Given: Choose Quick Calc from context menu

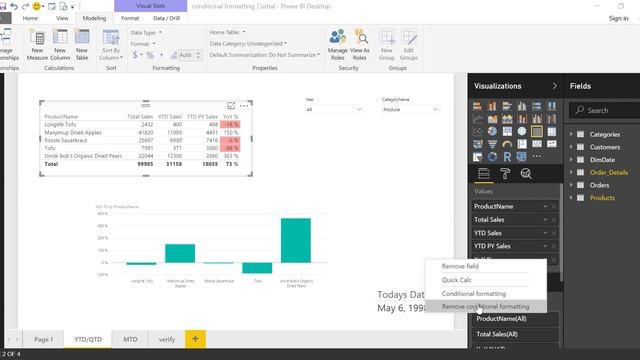Looking at the screenshot, I should click(486, 280).
